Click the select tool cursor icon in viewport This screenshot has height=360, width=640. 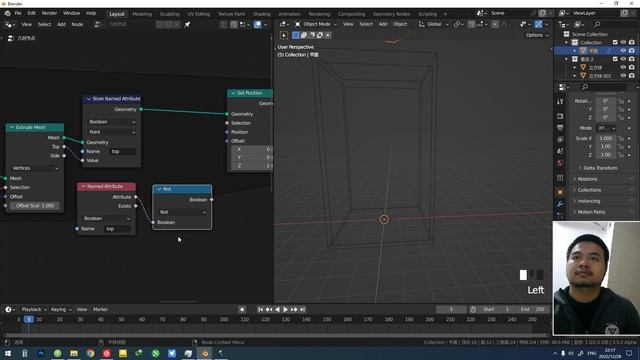284,36
